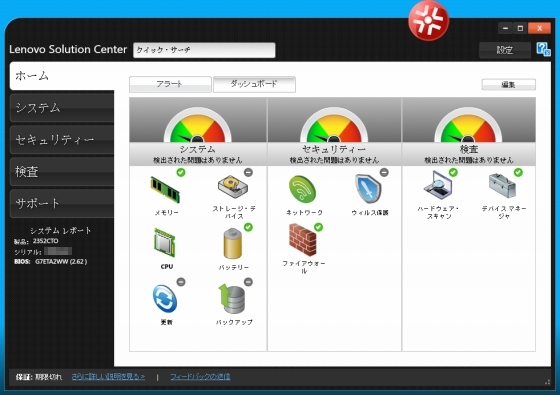Screen dimensions: 560x395
Task: Open the ファイアウォール brick wall icon
Action: (x=302, y=240)
